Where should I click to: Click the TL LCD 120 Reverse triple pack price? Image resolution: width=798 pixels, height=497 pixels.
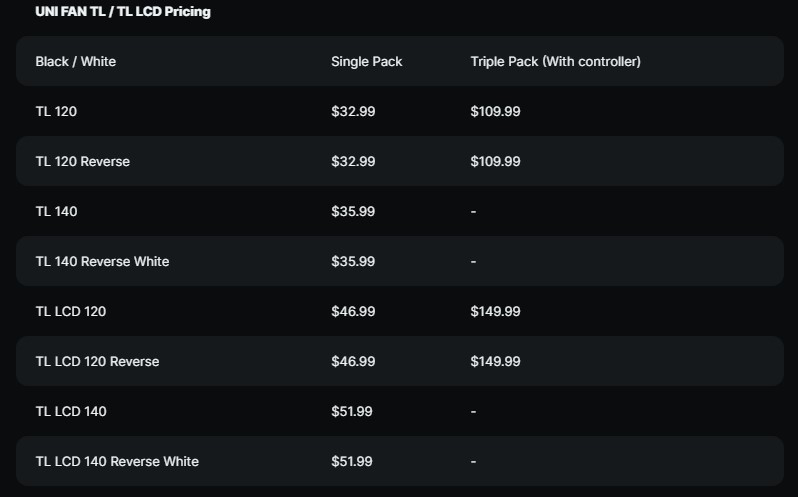coord(495,362)
